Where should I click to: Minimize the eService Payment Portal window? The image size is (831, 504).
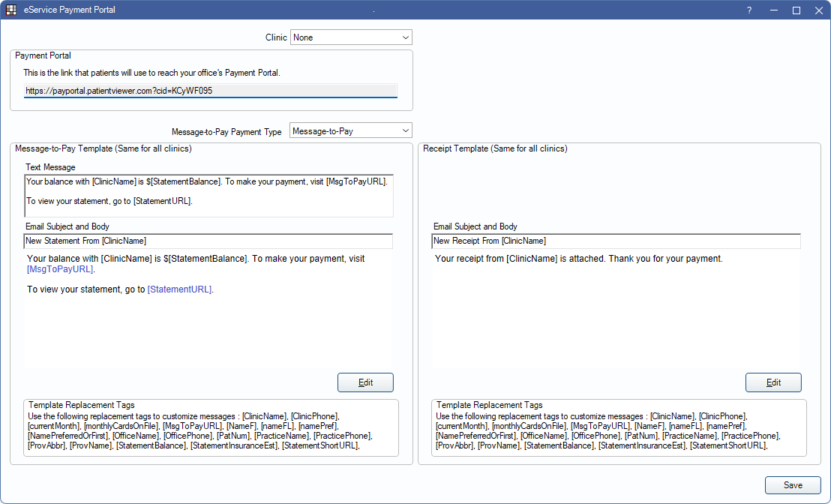(x=772, y=10)
